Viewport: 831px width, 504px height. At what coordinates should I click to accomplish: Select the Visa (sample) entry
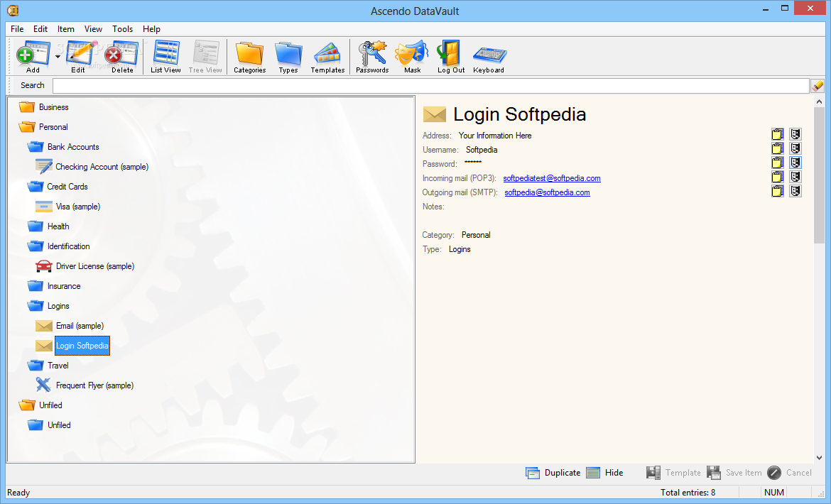pos(68,207)
